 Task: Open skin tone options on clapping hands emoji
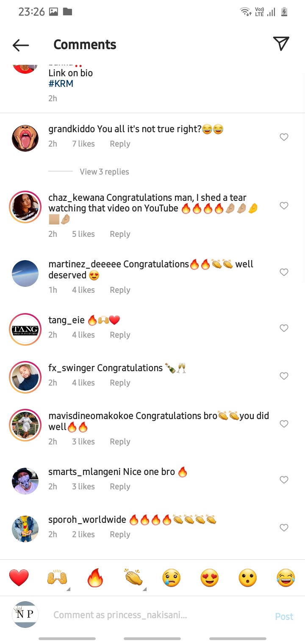tap(144, 589)
